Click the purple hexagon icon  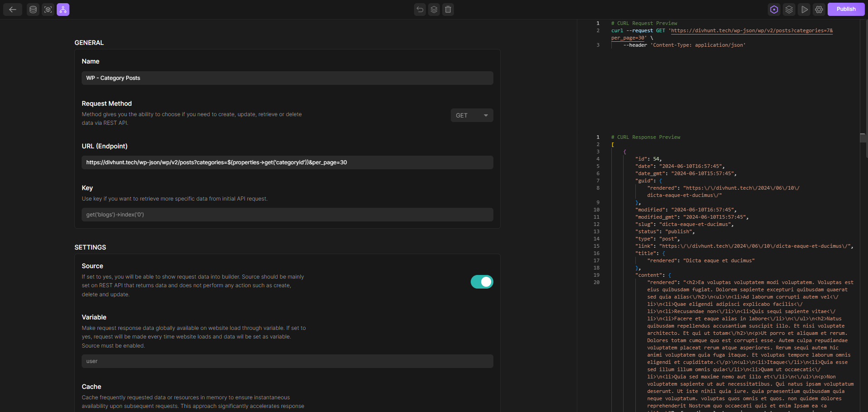[774, 10]
